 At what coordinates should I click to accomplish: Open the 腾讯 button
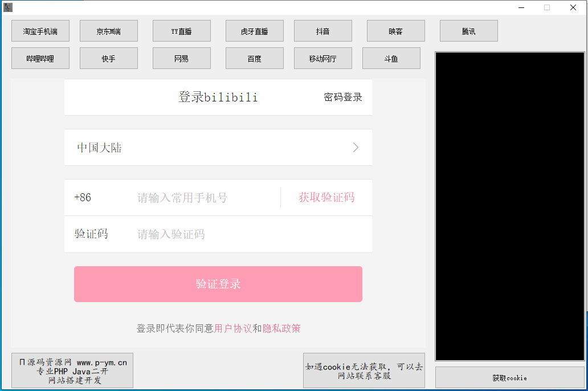click(469, 31)
